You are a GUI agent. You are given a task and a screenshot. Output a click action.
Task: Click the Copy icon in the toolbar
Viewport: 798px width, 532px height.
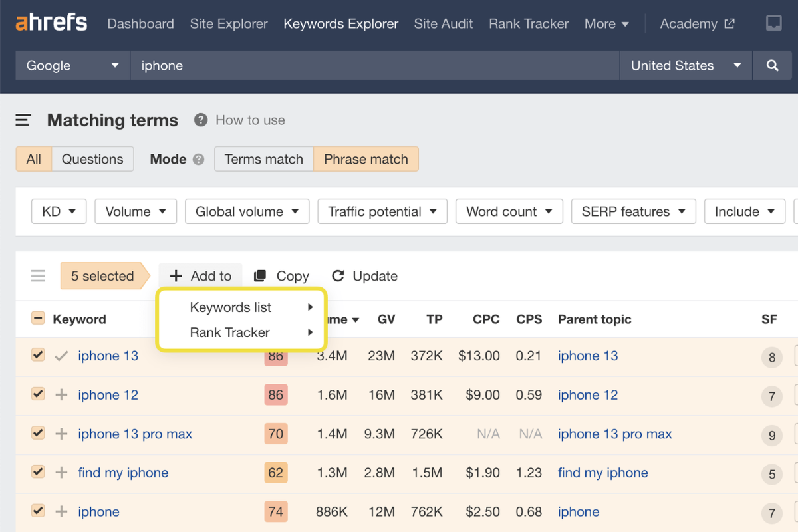coord(259,275)
